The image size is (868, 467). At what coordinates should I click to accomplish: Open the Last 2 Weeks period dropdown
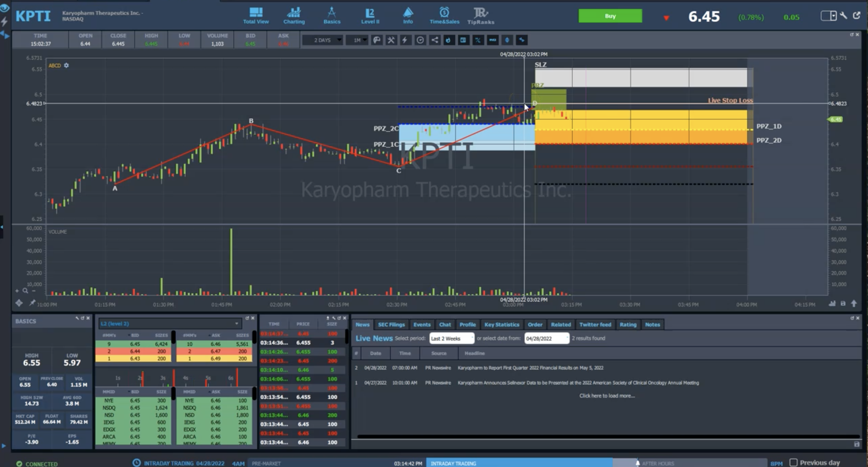(452, 338)
